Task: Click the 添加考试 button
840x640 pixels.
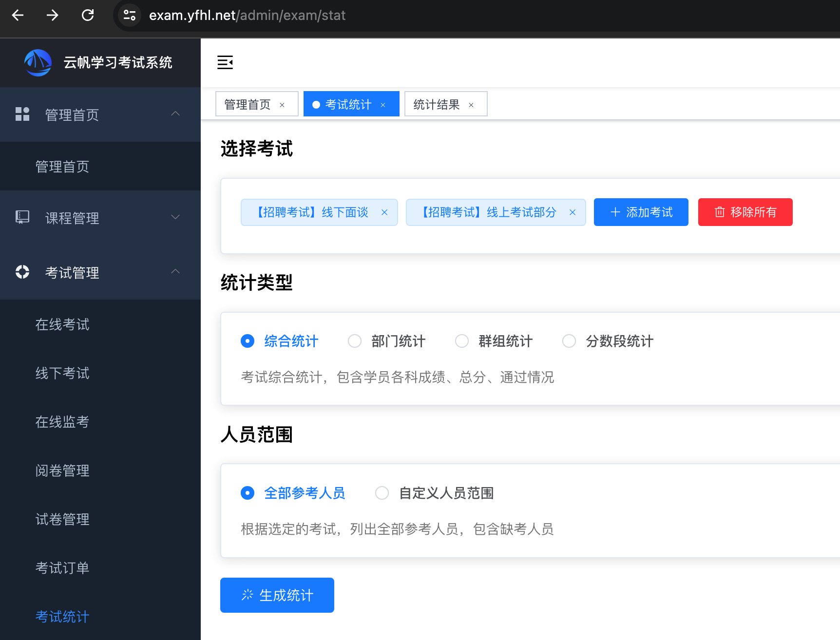Action: (641, 212)
